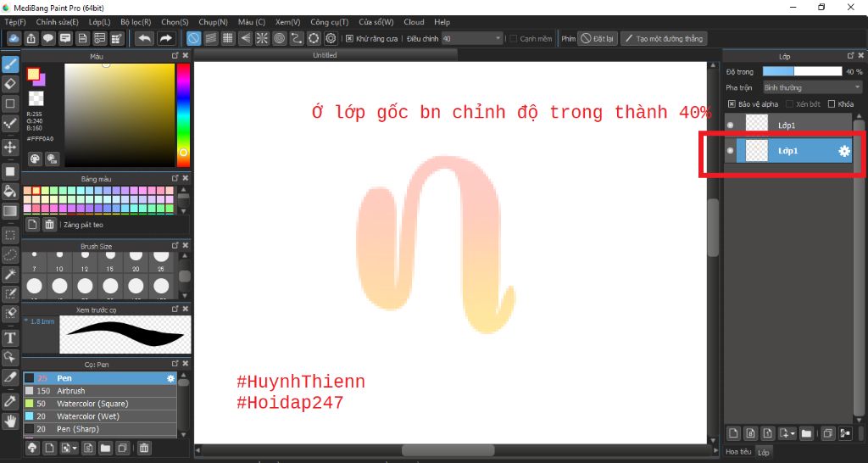Select Watercolor (Square) brush
The image size is (868, 463).
pos(100,404)
